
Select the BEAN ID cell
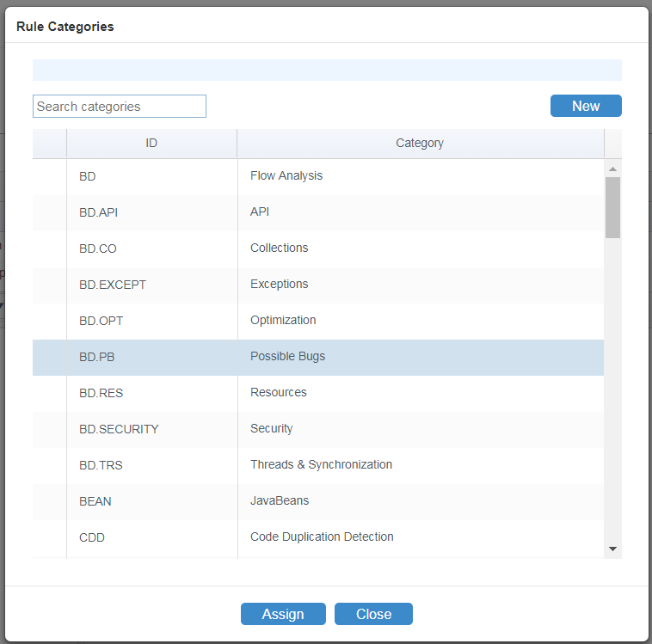[x=151, y=502]
